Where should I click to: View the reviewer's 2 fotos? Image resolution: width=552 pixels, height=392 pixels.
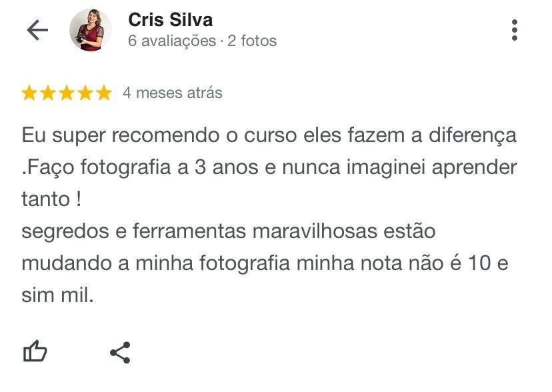252,41
